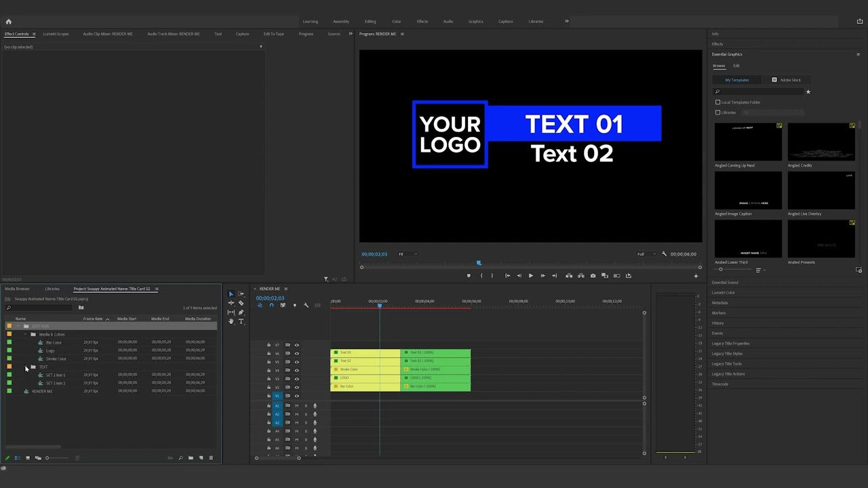The width and height of the screenshot is (868, 488).
Task: Select the Hand tool
Action: point(231,321)
